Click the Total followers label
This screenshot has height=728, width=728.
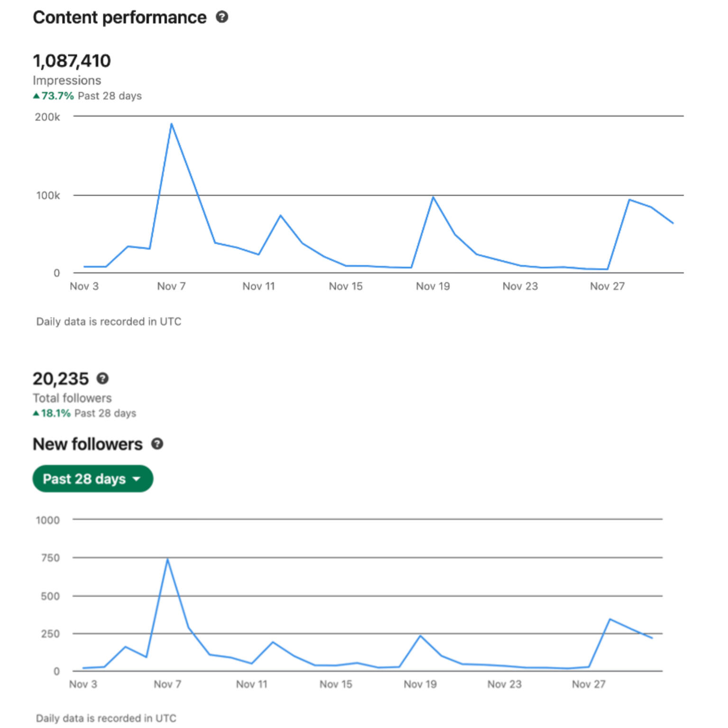[72, 398]
